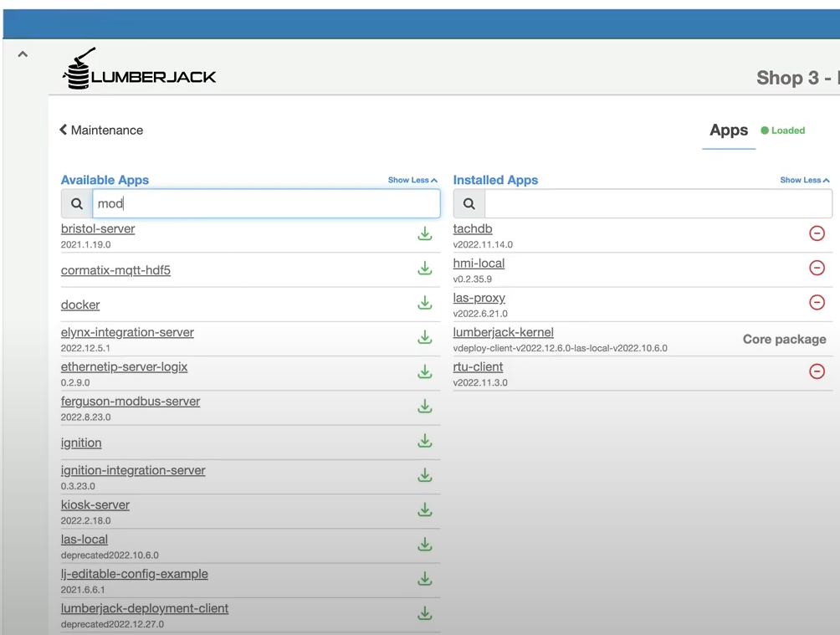Image resolution: width=840 pixels, height=635 pixels.
Task: Open the lumberjack-kernel link
Action: 504,332
